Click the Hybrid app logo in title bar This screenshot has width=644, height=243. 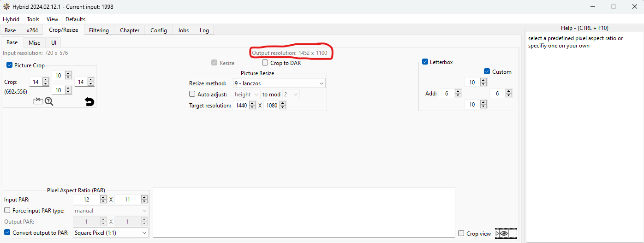tap(6, 7)
